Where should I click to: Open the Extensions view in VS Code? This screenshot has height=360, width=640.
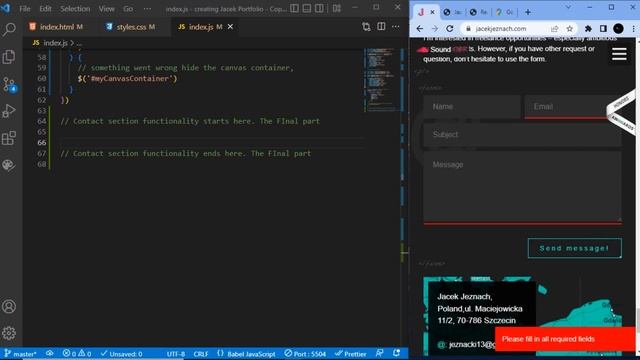(9, 138)
